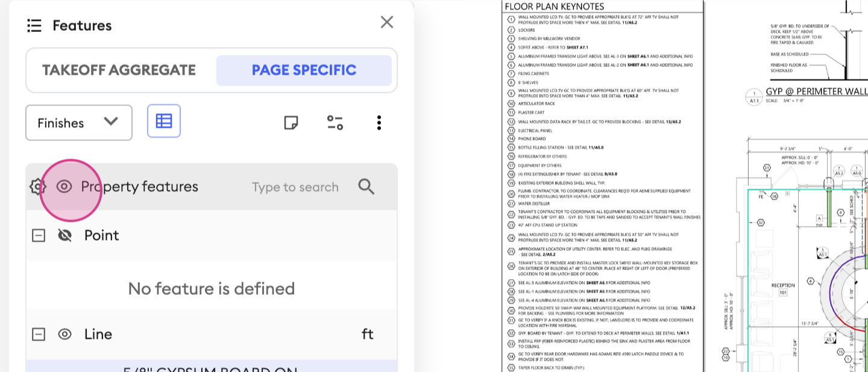The height and width of the screenshot is (372, 868).
Task: Open the Finishes dropdown
Action: (x=79, y=122)
